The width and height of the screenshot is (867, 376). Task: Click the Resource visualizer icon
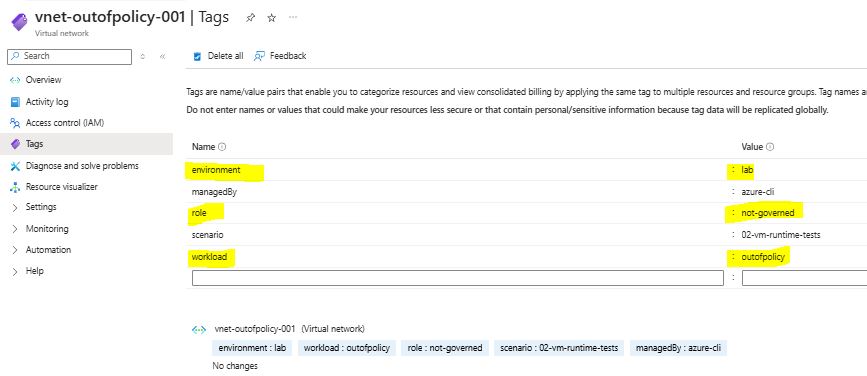(x=15, y=187)
